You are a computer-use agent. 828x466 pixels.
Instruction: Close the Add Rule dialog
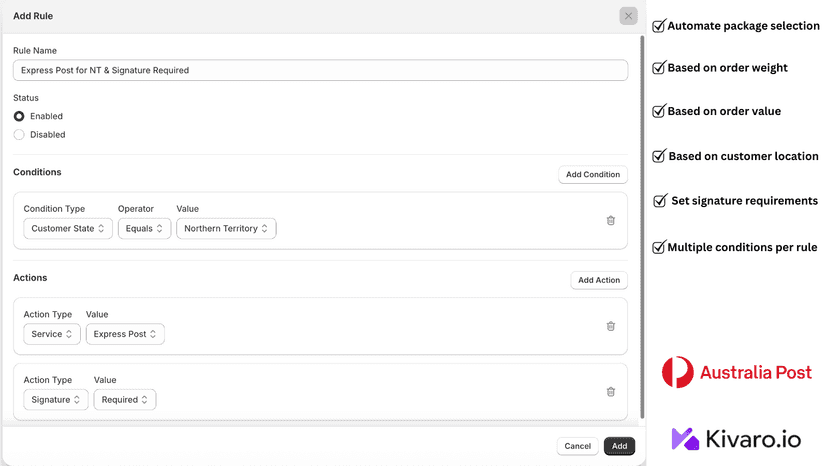628,16
